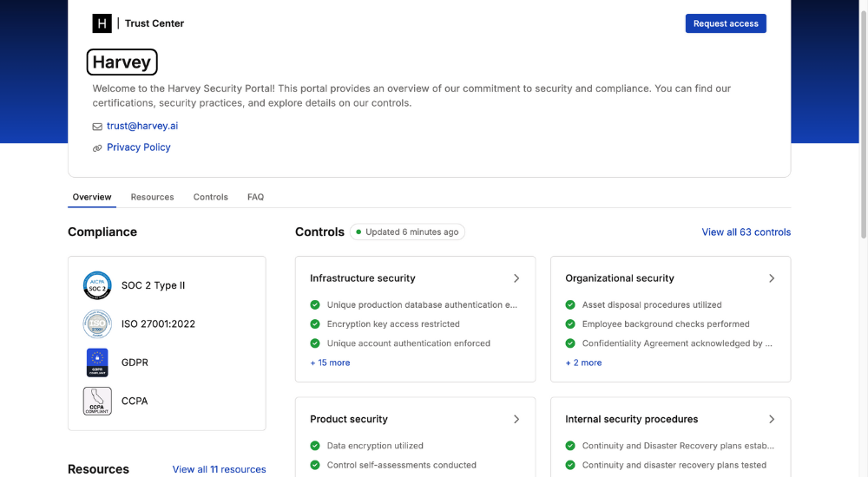Click the GDPR compliance badge icon

tap(97, 363)
